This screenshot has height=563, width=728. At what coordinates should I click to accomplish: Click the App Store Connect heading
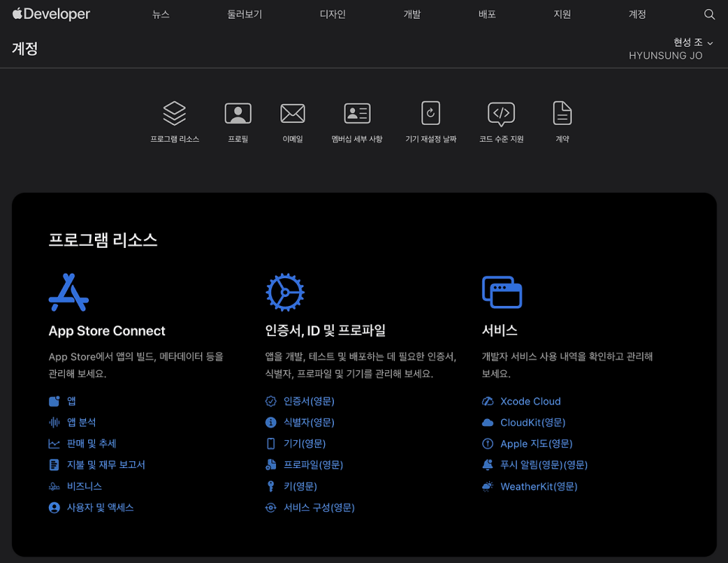[x=107, y=331]
